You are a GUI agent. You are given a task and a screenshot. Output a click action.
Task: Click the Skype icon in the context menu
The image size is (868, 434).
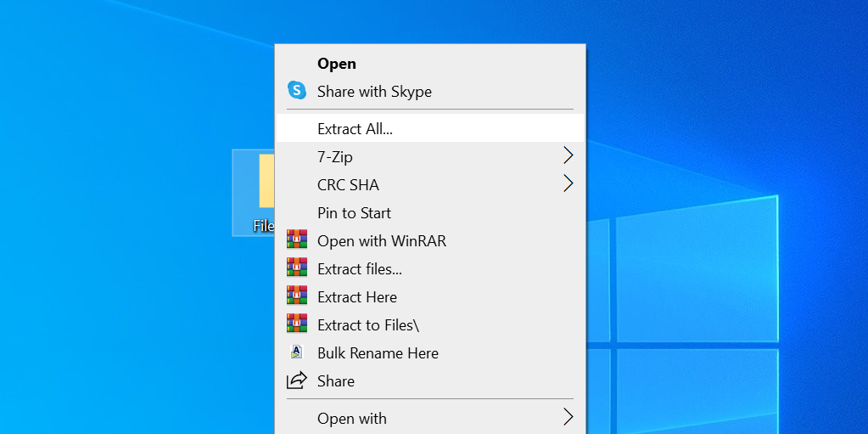click(296, 90)
